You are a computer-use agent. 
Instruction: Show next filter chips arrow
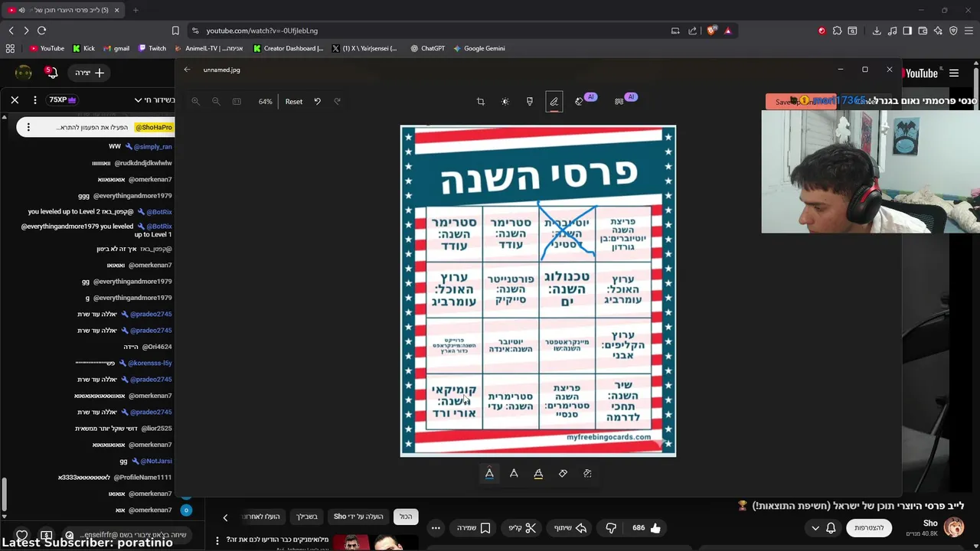pyautogui.click(x=225, y=517)
